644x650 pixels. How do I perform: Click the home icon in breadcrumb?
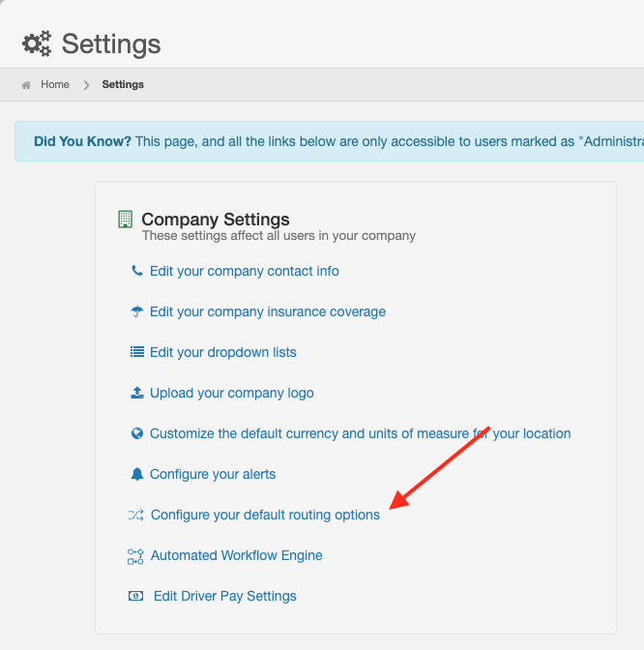(x=26, y=85)
